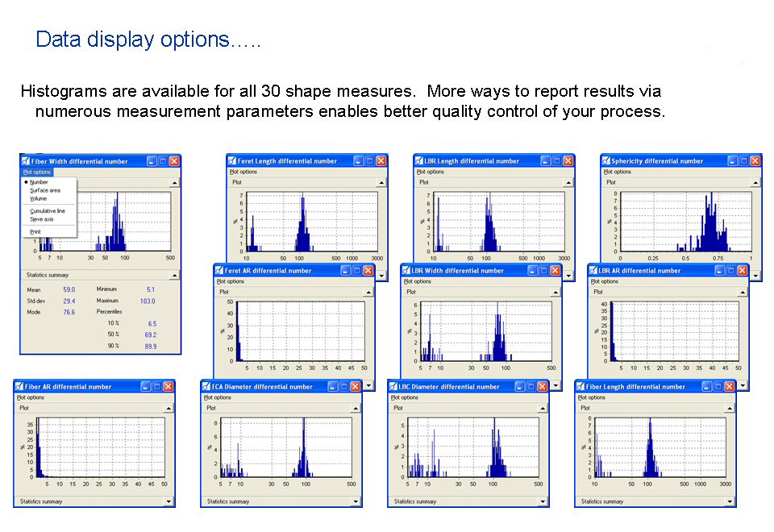
Task: Toggle Sieve axis in the open menu
Action: (x=41, y=219)
